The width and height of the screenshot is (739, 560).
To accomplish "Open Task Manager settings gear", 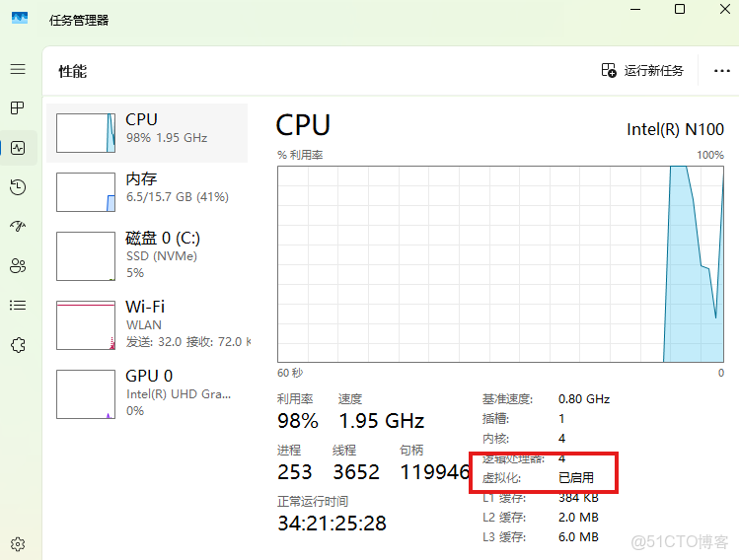I will click(17, 543).
